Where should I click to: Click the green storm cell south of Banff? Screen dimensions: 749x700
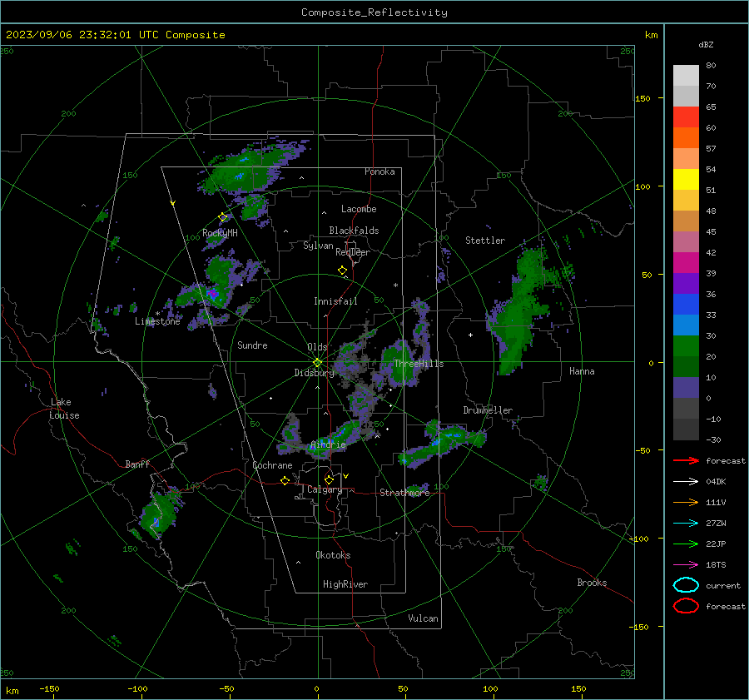click(x=158, y=515)
